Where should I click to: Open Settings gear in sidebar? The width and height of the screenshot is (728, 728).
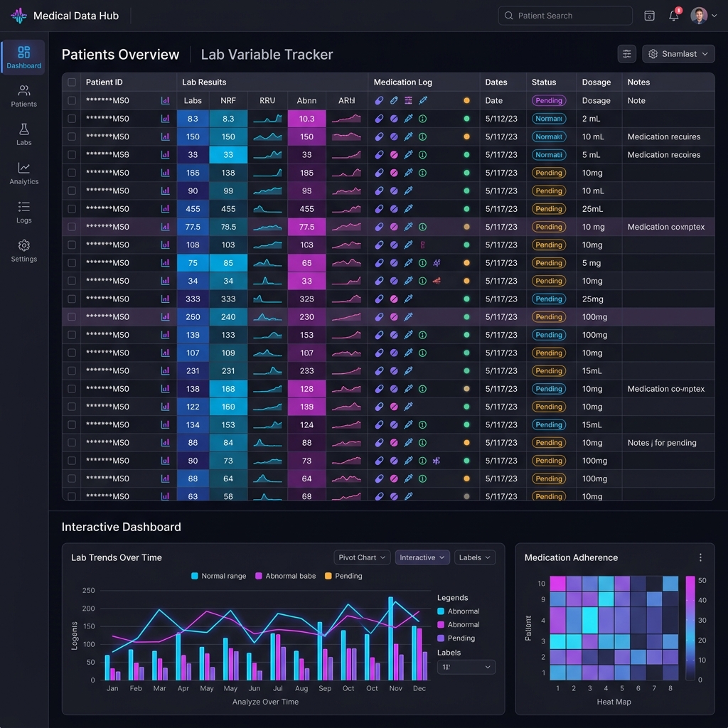(x=24, y=251)
